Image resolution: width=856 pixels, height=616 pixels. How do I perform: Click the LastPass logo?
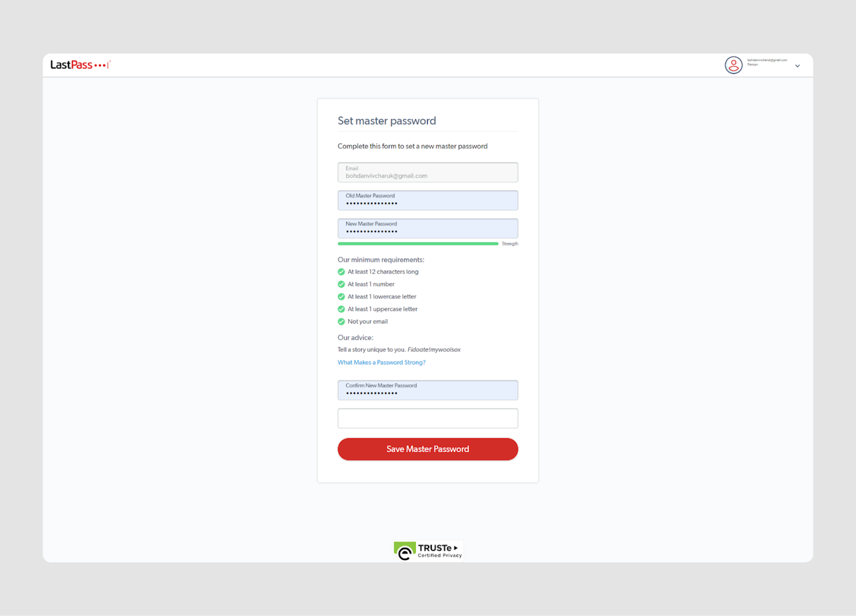tap(80, 65)
